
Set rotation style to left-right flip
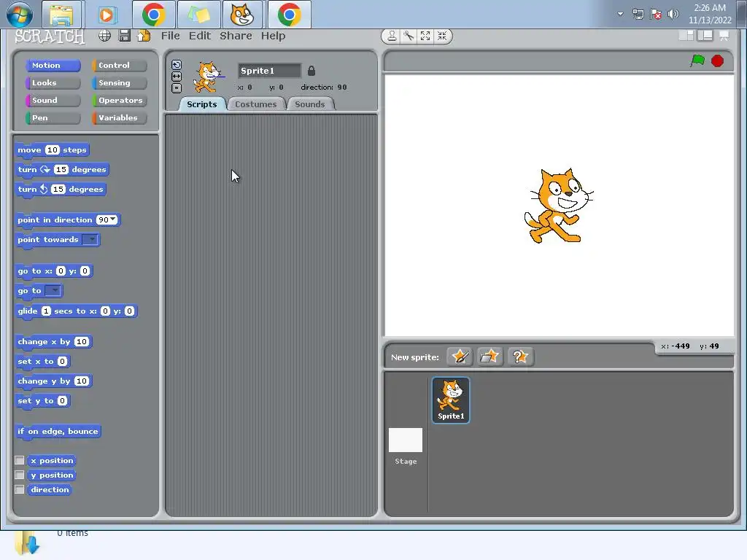click(177, 76)
